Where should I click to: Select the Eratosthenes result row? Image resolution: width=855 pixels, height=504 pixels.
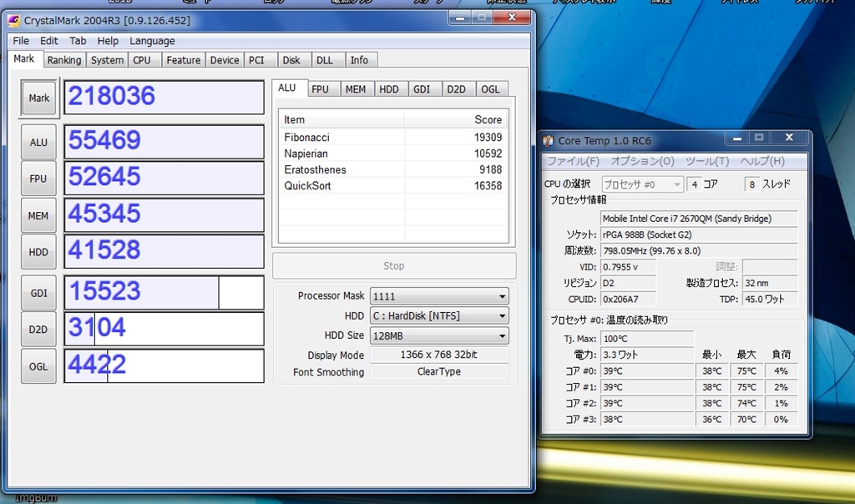tap(393, 169)
